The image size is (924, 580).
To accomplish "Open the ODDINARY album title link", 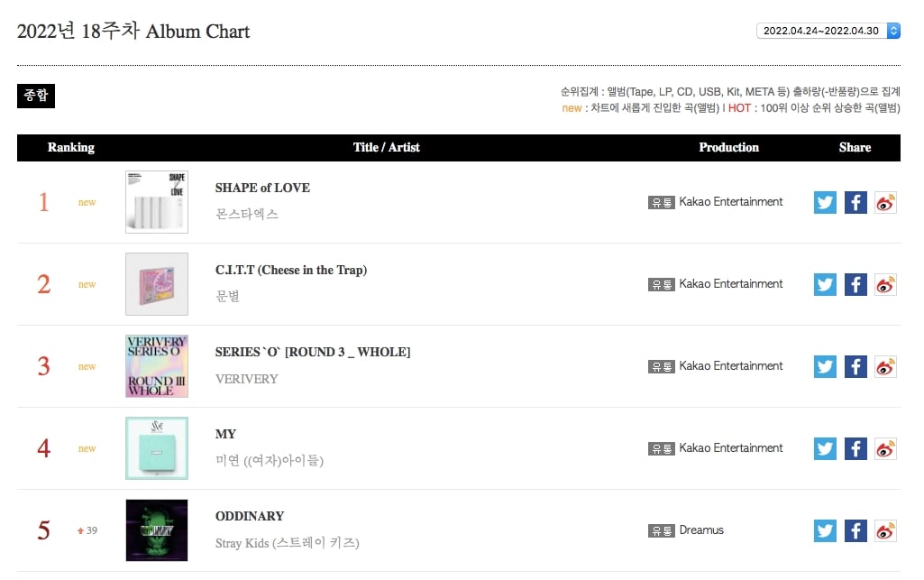I will coord(250,516).
